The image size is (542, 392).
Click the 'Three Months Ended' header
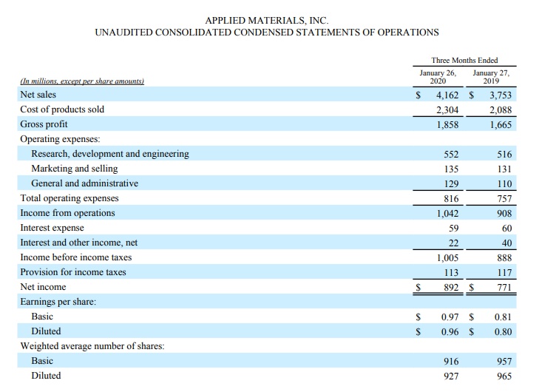pyautogui.click(x=464, y=60)
